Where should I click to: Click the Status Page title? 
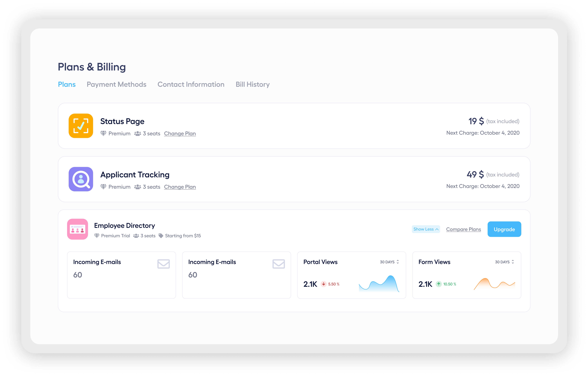click(x=122, y=121)
